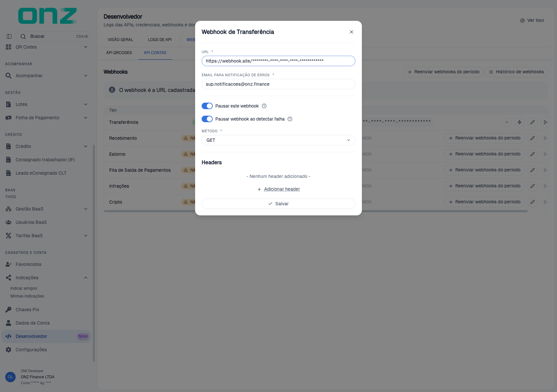557x392 pixels.
Task: Click the webhook URL input field
Action: 278,61
